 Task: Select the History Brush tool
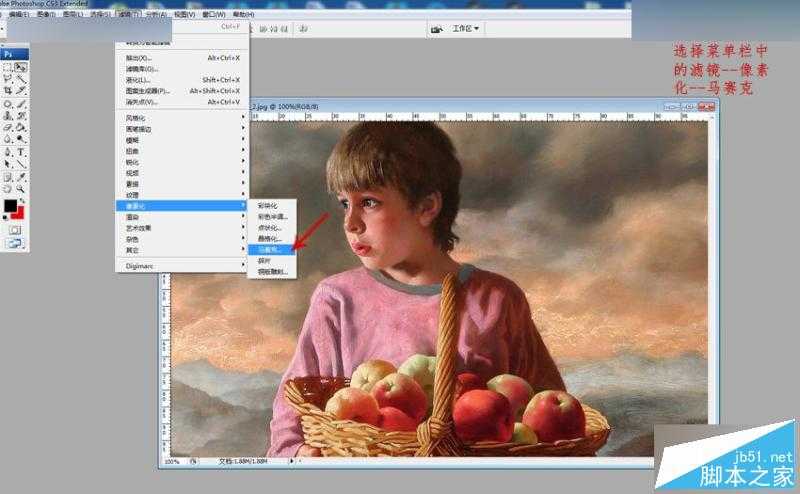[x=20, y=116]
